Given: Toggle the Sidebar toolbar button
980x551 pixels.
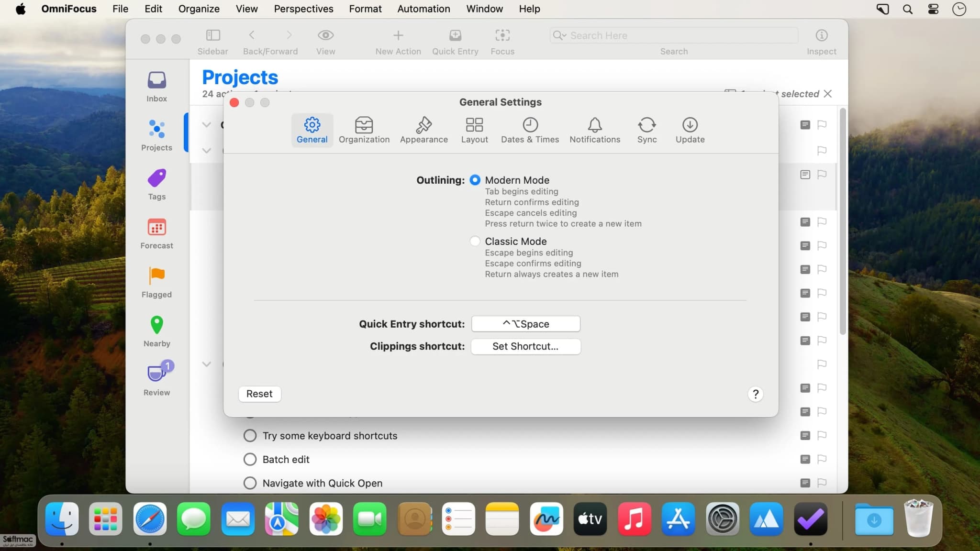Looking at the screenshot, I should coord(213,35).
